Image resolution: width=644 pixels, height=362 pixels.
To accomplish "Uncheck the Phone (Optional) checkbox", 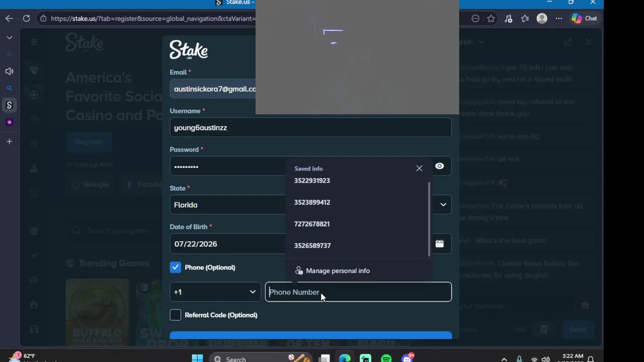I will tap(175, 267).
